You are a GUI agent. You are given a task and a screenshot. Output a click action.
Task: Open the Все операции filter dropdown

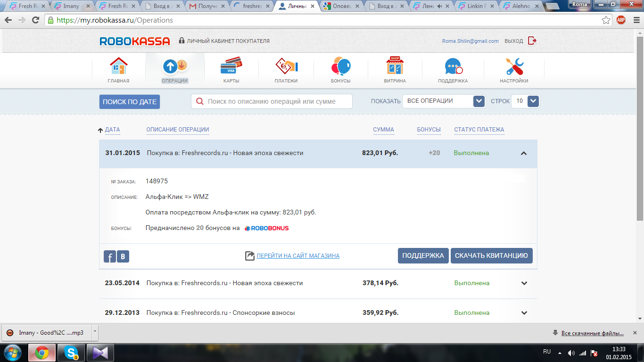click(444, 101)
